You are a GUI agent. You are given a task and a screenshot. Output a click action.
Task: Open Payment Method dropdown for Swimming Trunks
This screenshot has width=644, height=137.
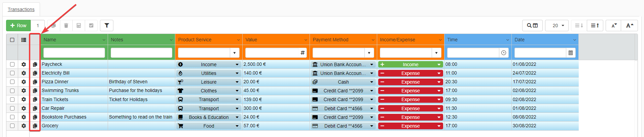[x=371, y=91]
